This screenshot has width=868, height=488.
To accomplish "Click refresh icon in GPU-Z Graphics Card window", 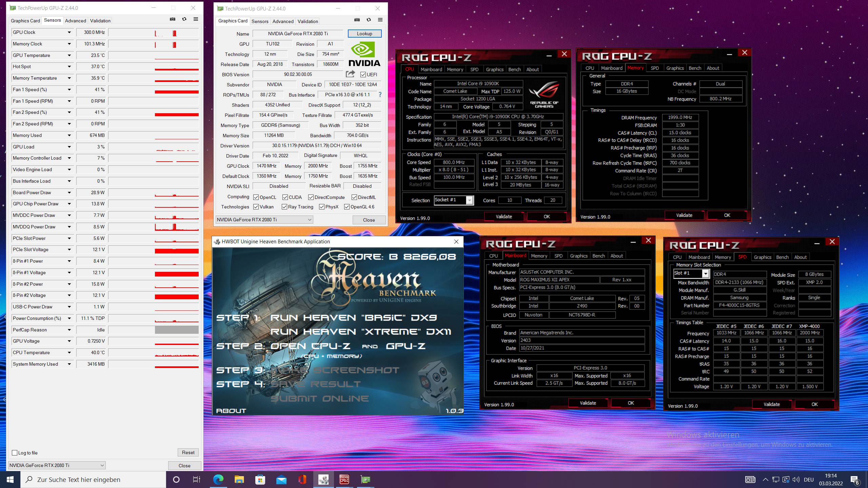I will click(x=369, y=20).
